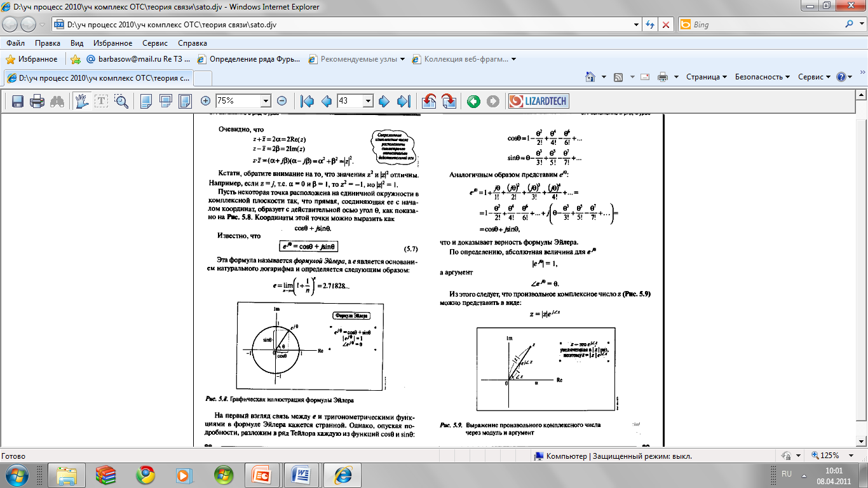The image size is (868, 488).
Task: Select the sato.djv browser tab
Action: [97, 78]
